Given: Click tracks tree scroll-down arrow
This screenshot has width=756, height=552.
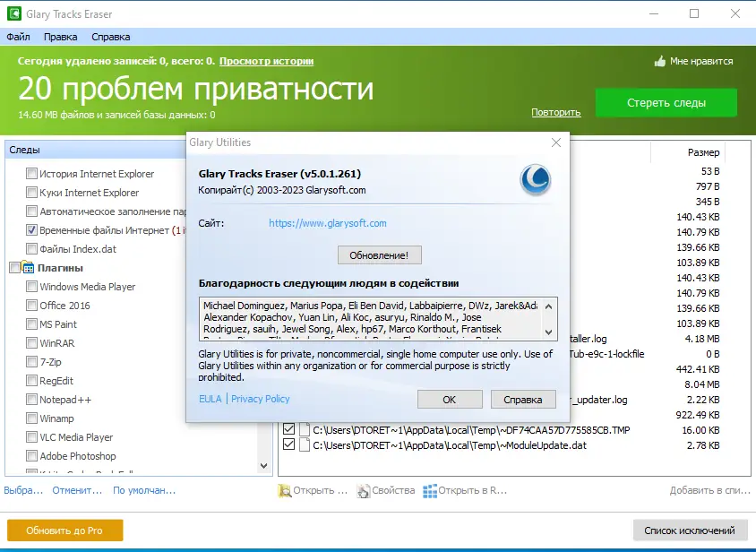Looking at the screenshot, I should tap(263, 466).
